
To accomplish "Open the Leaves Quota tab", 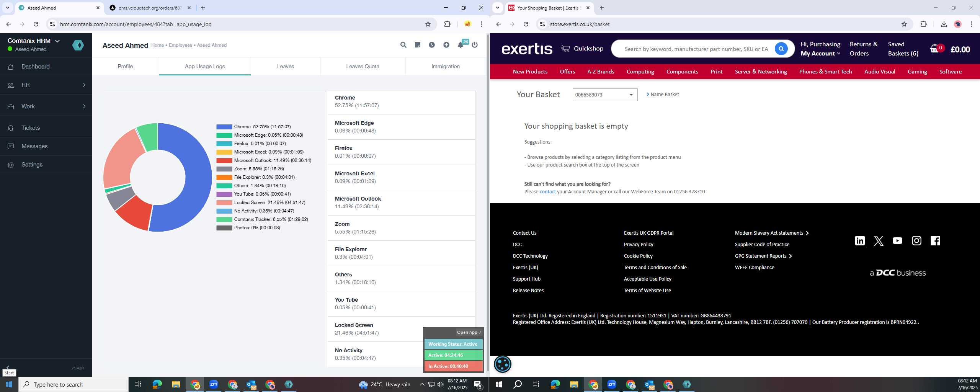I will 363,66.
